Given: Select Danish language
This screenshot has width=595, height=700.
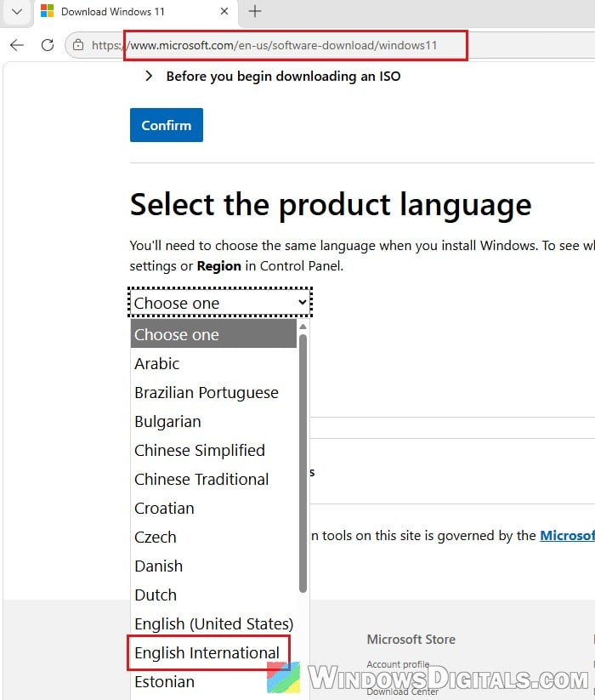Looking at the screenshot, I should tap(213, 566).
